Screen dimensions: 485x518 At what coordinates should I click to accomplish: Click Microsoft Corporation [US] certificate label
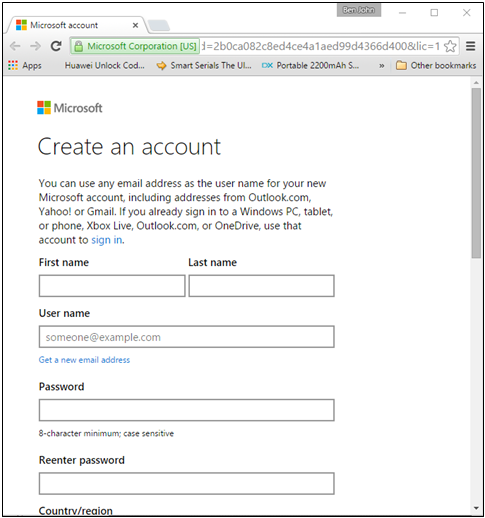tap(142, 46)
